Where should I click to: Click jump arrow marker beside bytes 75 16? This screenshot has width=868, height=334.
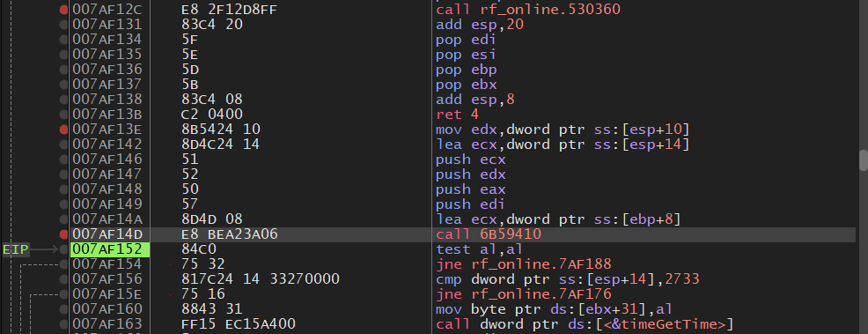pos(171,294)
